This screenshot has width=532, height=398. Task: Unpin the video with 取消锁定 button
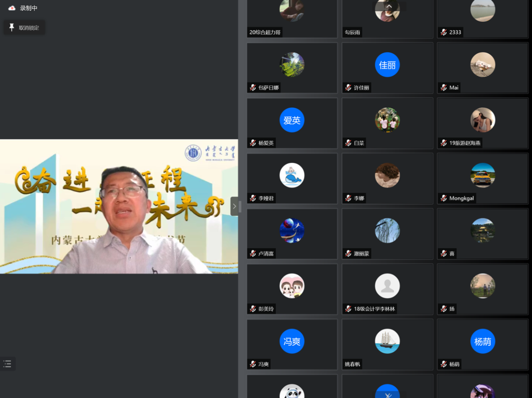(24, 28)
